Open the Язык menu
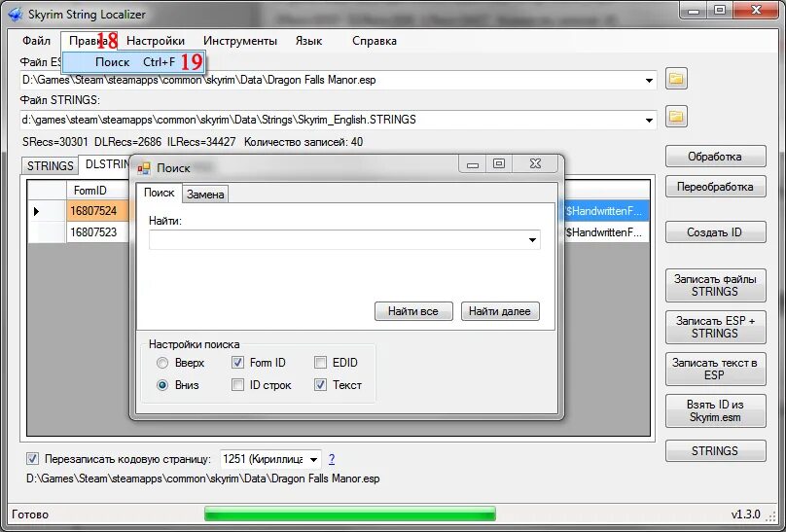The image size is (786, 532). coord(308,41)
